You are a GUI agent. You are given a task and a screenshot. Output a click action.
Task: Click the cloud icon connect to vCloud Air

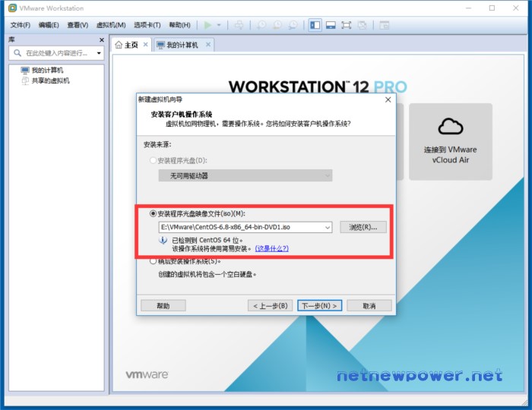[451, 126]
